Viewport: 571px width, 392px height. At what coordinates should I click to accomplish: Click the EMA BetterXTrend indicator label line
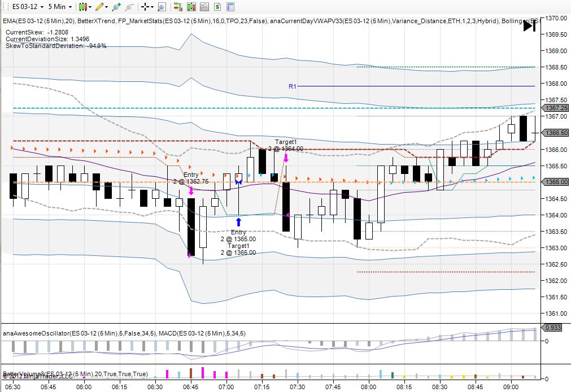[x=271, y=21]
